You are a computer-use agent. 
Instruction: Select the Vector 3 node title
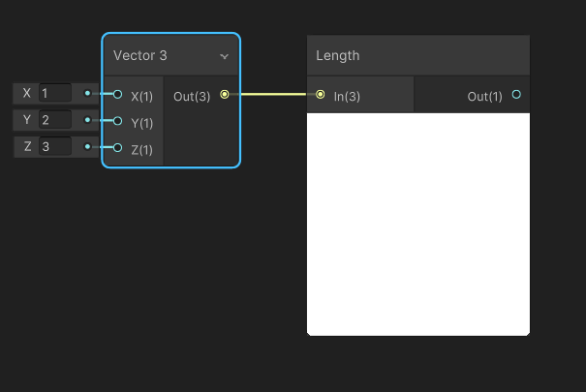pyautogui.click(x=140, y=55)
